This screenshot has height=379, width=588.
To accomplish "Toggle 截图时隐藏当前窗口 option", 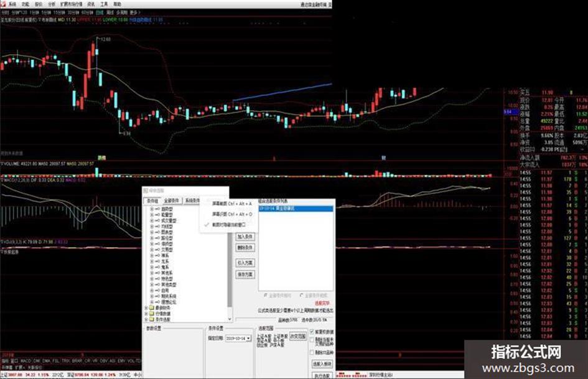I will pos(229,225).
